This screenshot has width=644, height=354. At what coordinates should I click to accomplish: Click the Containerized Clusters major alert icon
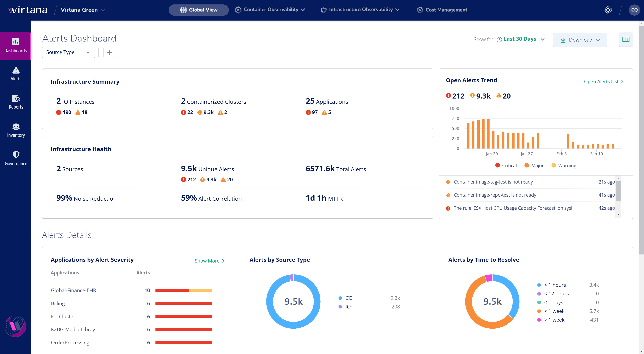[x=200, y=112]
